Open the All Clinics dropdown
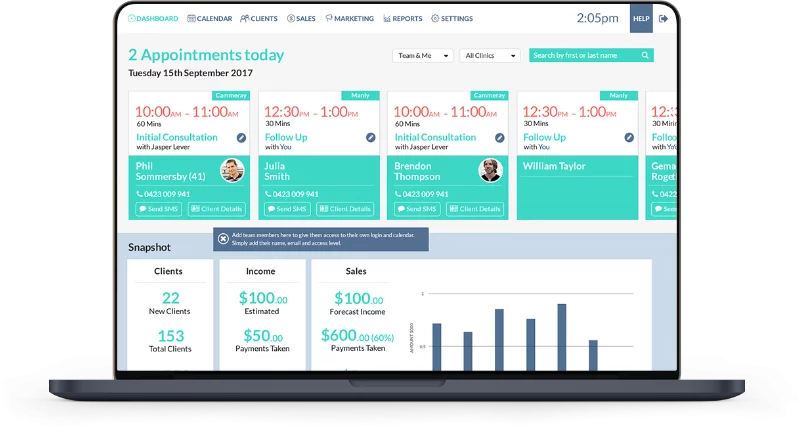 [490, 56]
